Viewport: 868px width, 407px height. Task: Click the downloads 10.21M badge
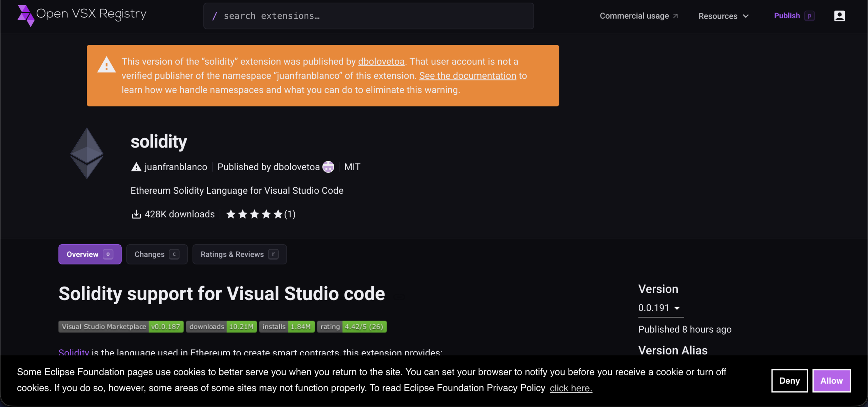[x=221, y=326]
